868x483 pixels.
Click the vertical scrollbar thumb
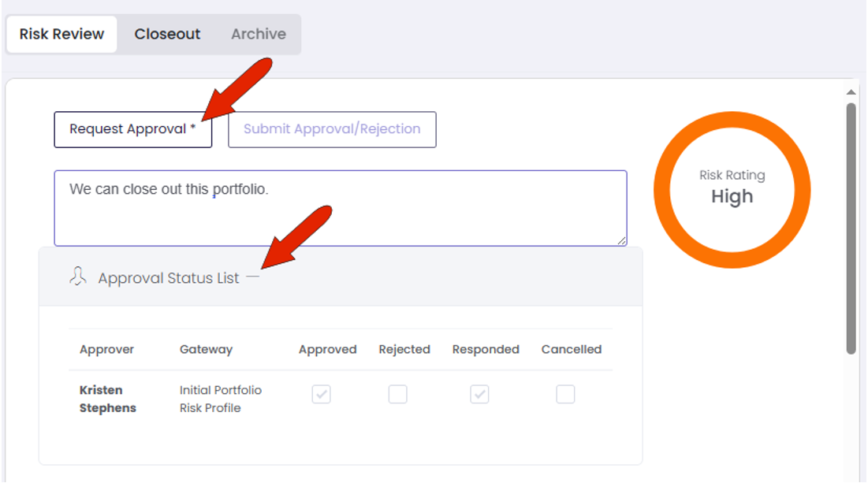pyautogui.click(x=851, y=228)
